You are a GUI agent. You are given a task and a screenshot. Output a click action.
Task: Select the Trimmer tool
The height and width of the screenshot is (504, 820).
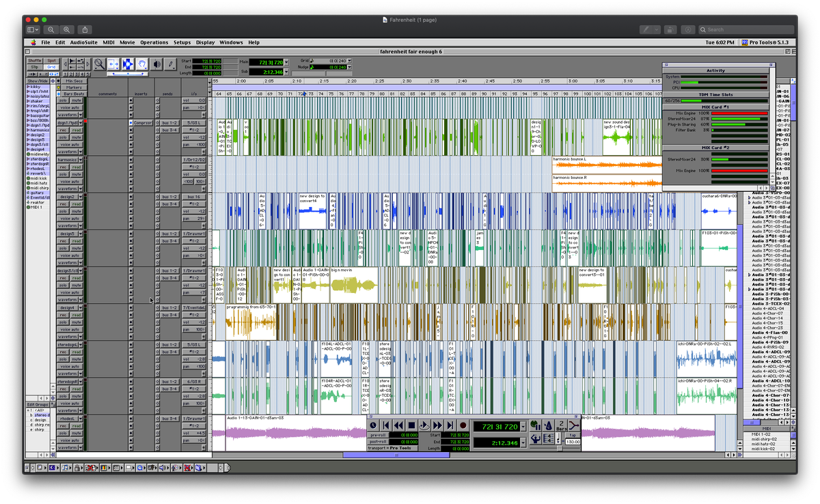coord(113,64)
